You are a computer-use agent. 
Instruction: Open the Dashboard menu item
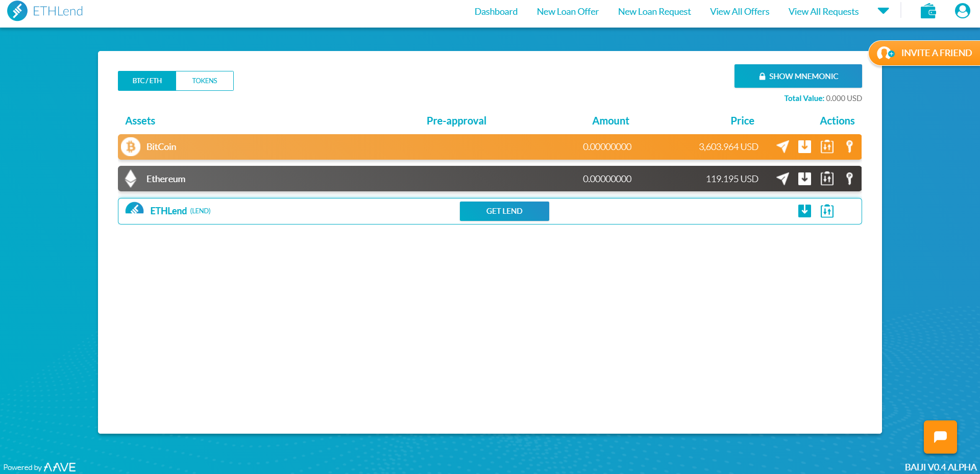496,11
